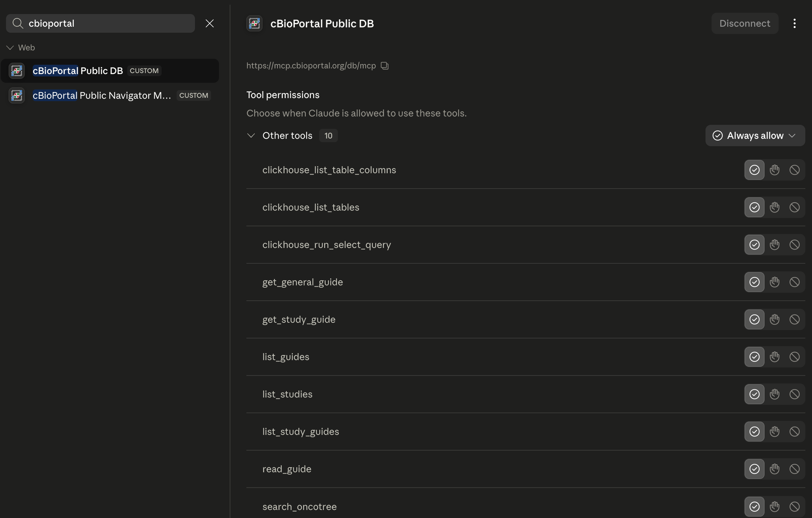
Task: Block clickhouse_run_select_query tool
Action: tap(794, 245)
